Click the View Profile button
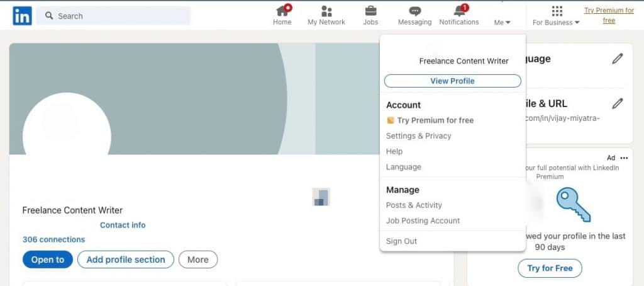The image size is (644, 286). (x=453, y=81)
